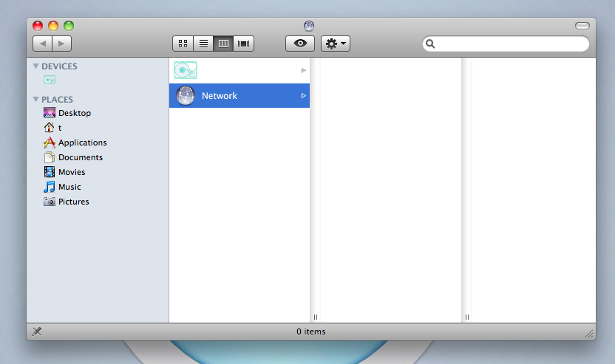Close the Finder window
The image size is (615, 364).
click(x=38, y=26)
